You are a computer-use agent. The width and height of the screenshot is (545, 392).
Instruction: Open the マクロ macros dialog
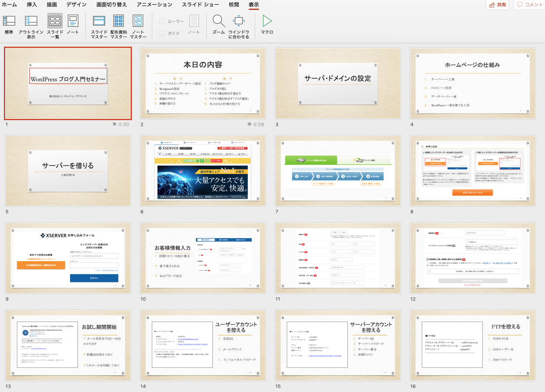pyautogui.click(x=267, y=25)
